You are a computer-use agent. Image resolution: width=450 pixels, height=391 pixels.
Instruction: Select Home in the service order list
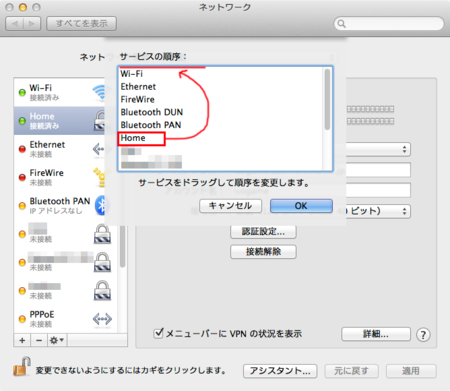220,138
